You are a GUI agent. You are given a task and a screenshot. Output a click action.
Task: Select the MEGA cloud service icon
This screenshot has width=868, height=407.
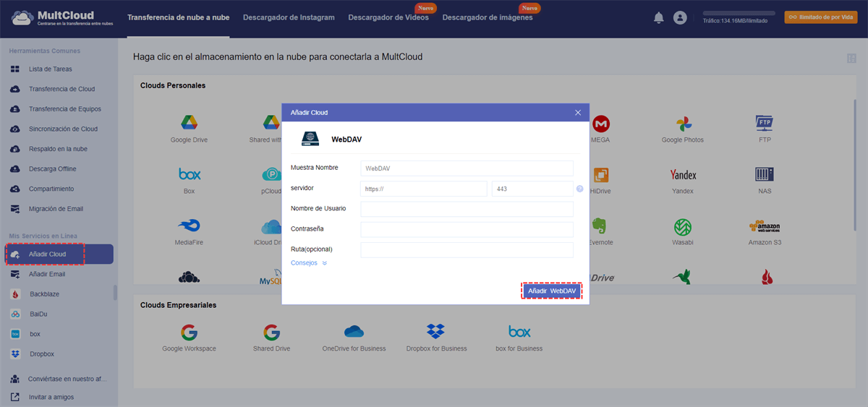tap(600, 123)
